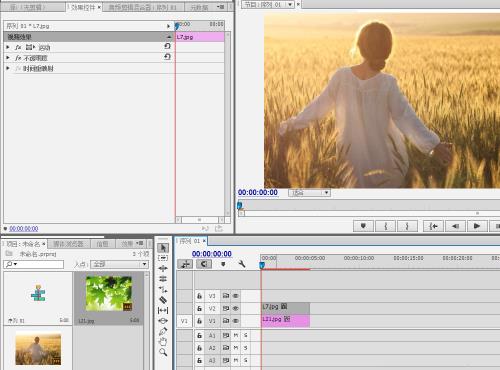Solo audio track A2
The image size is (500, 370).
coord(245,348)
